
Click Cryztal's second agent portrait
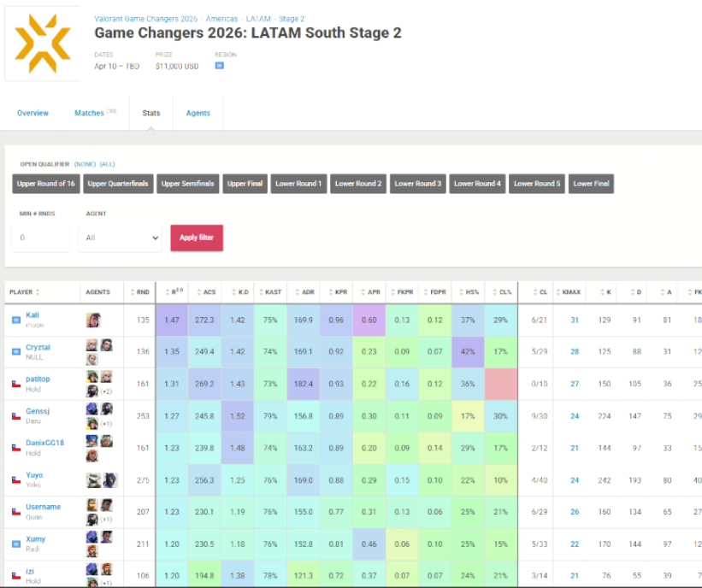tap(106, 345)
